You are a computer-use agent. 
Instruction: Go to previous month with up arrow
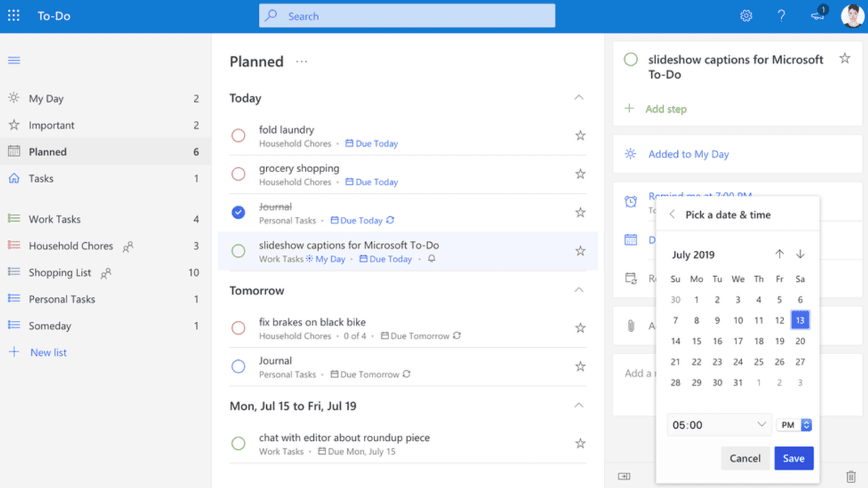click(779, 254)
